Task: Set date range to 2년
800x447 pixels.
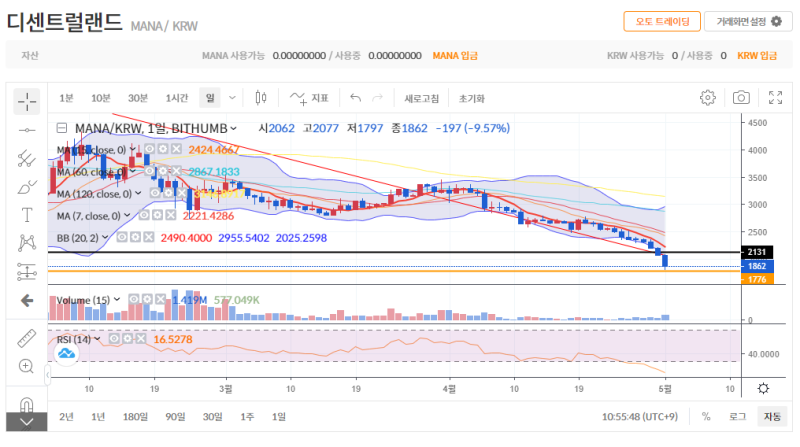Action: click(x=66, y=416)
